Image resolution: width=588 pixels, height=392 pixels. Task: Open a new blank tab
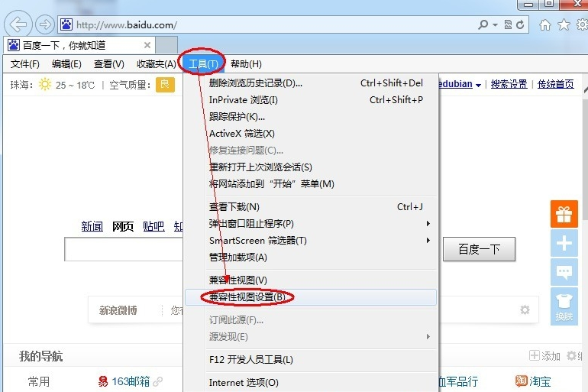pyautogui.click(x=166, y=45)
